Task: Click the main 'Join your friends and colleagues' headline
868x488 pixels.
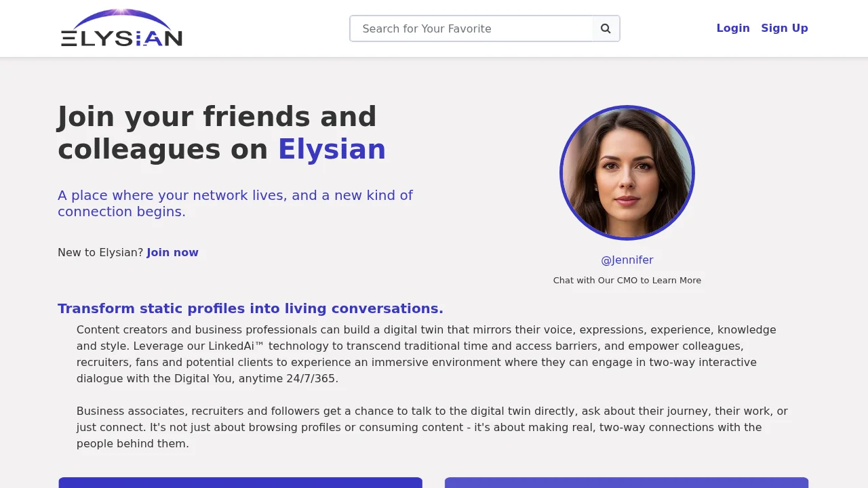Action: (217, 132)
